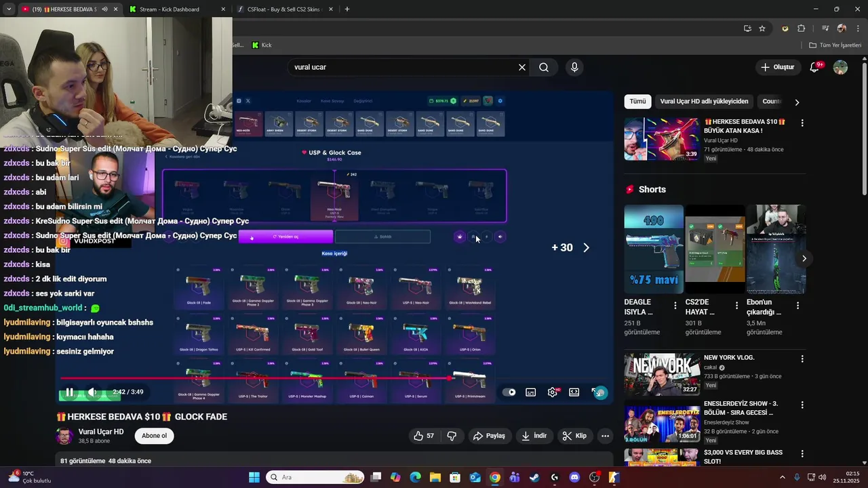Mute the YouTube player volume
Screen dimensions: 868x488
(x=93, y=392)
